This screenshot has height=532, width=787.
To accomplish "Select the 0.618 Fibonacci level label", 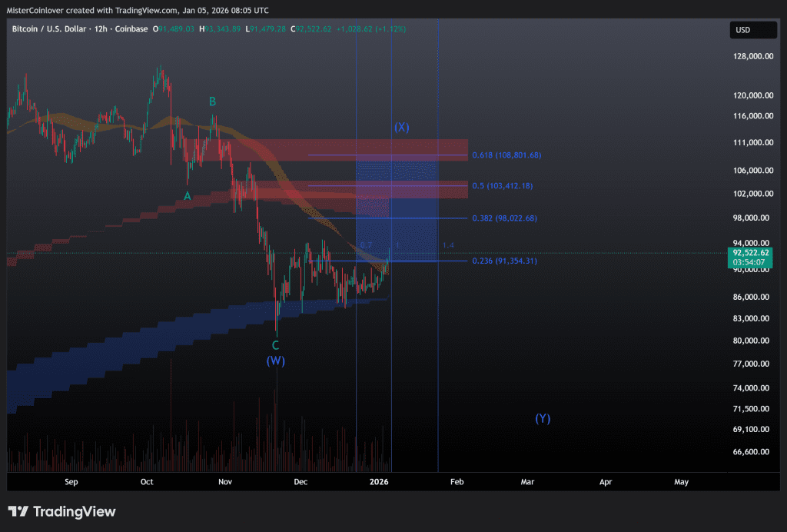I will 506,155.
